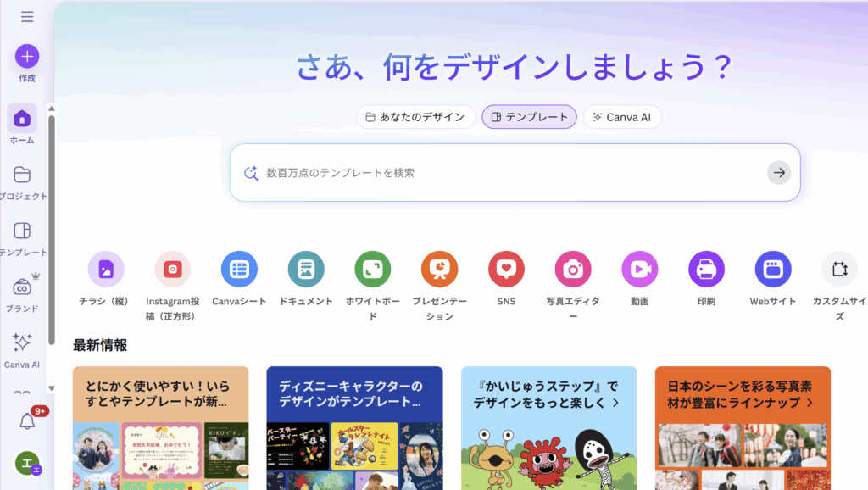
Task: Select the ホワイトボード icon
Action: (373, 270)
